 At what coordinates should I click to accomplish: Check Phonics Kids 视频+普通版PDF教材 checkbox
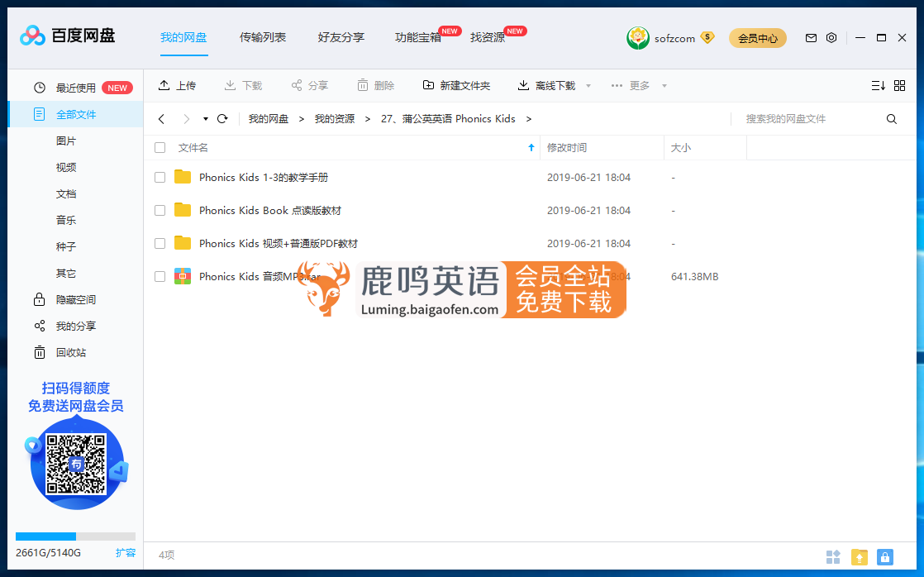160,243
